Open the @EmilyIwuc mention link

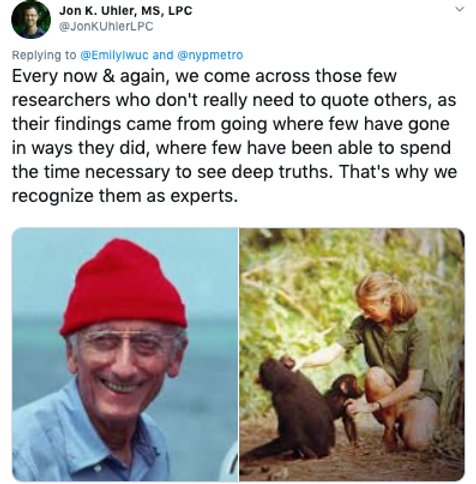(114, 55)
